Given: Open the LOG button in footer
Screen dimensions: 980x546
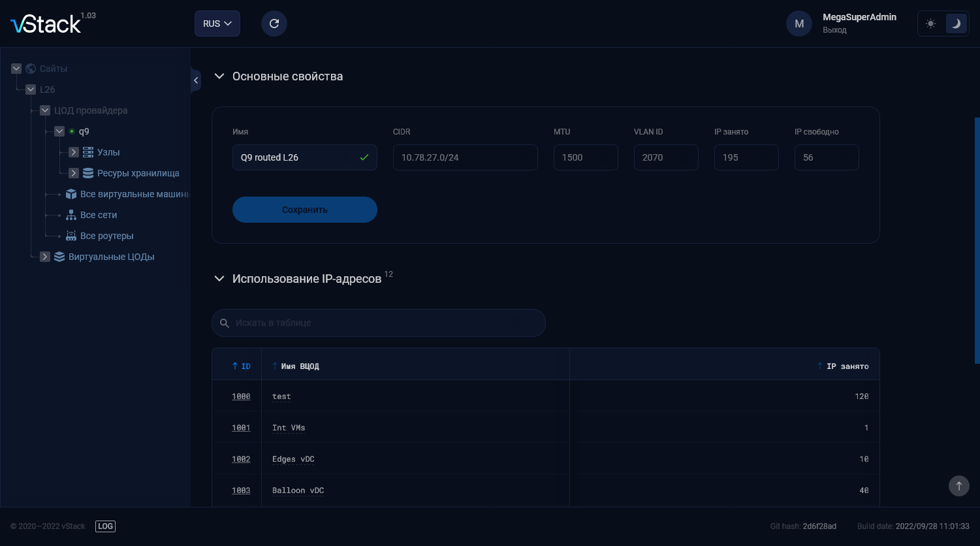Looking at the screenshot, I should click(105, 526).
